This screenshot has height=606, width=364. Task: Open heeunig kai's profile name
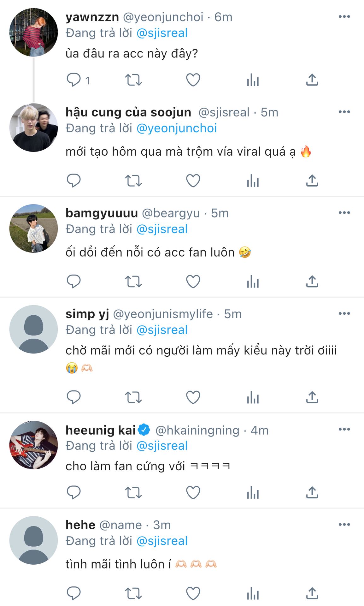(x=101, y=430)
